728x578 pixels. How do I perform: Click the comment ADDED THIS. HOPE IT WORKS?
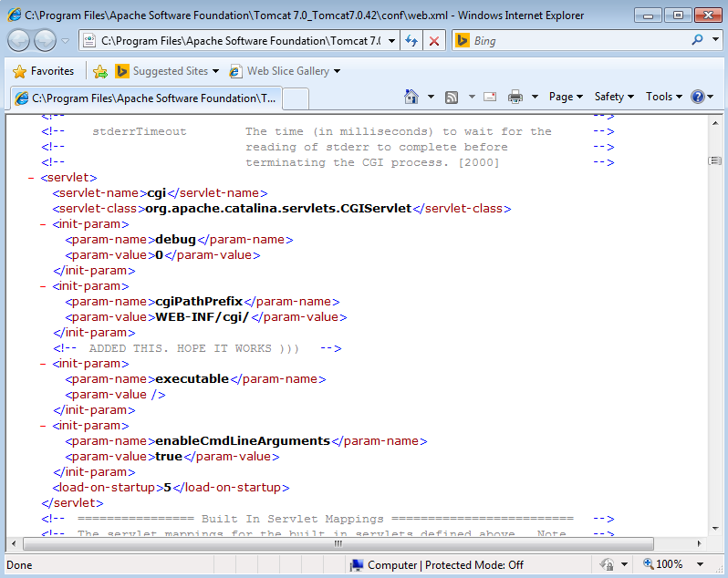(x=193, y=348)
